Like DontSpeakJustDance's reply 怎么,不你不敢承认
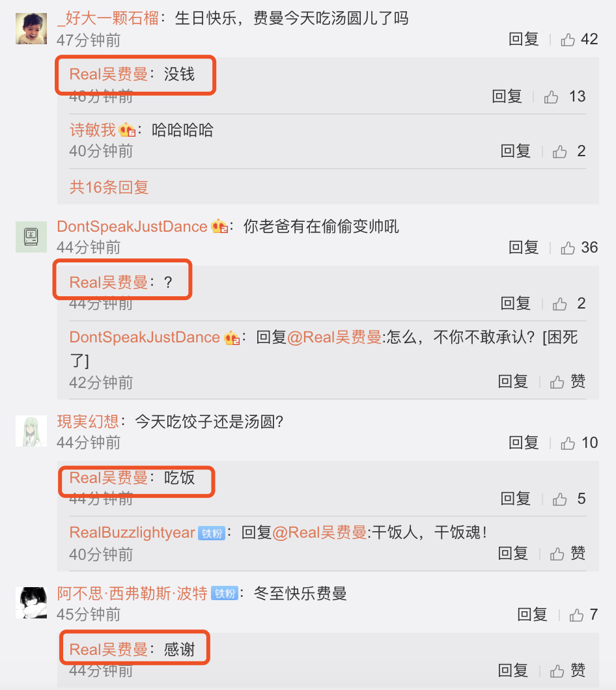The image size is (616, 690). click(x=568, y=381)
